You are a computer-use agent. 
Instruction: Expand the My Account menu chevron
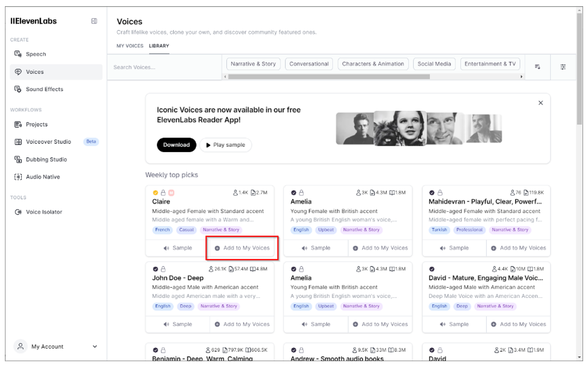pos(95,346)
